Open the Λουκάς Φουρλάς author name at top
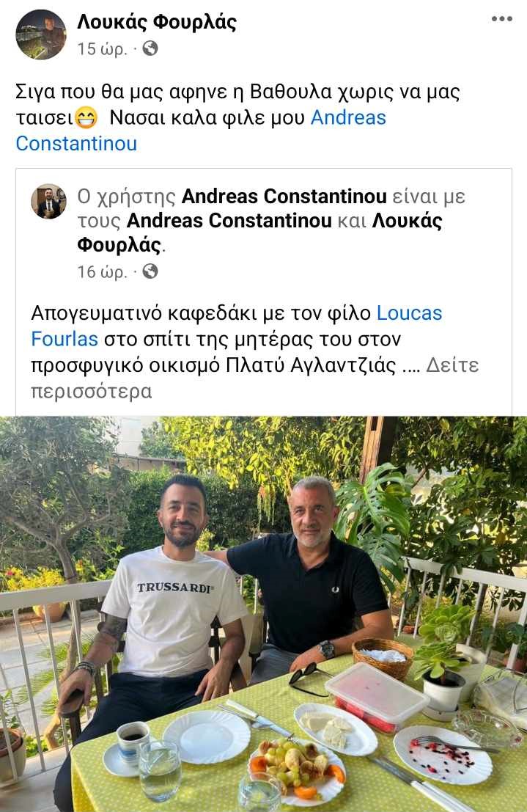 pyautogui.click(x=157, y=22)
